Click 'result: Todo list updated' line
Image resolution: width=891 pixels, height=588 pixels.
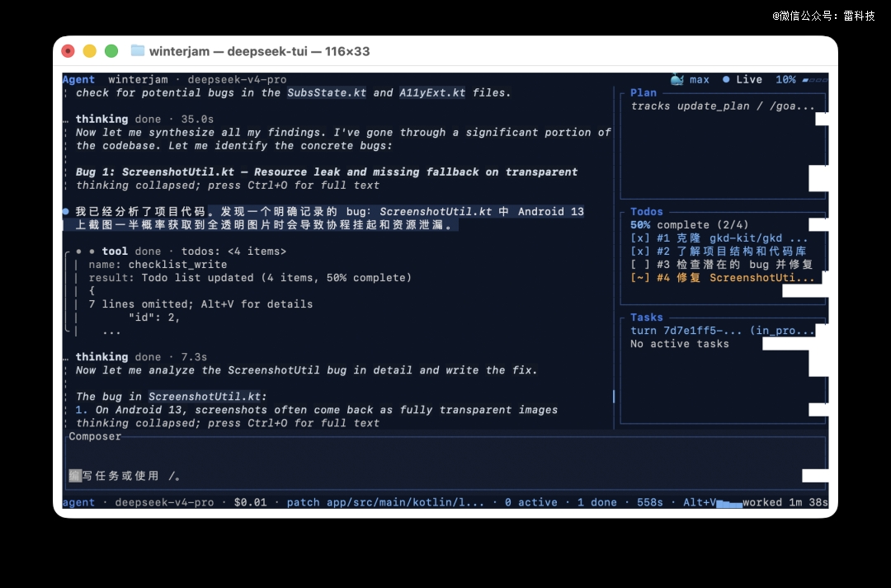coord(250,278)
